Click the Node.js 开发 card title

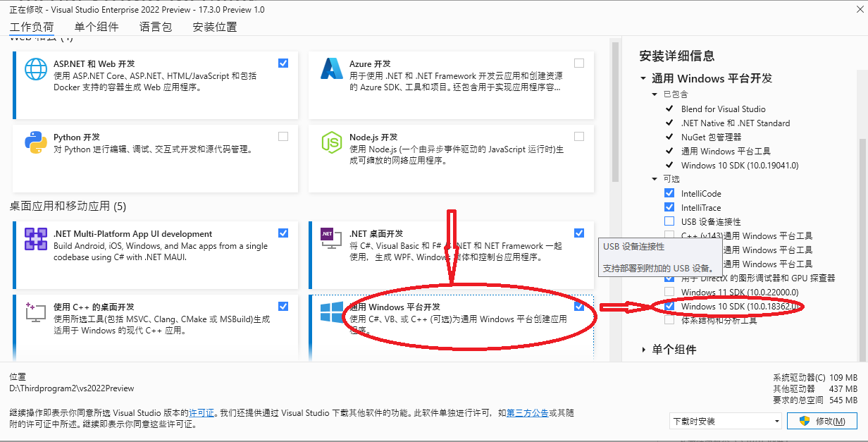373,137
